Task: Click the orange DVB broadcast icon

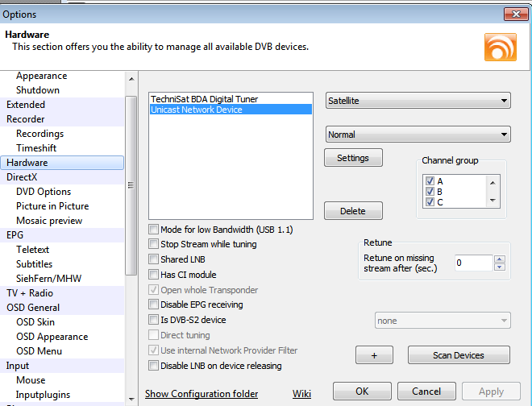Action: coord(500,47)
